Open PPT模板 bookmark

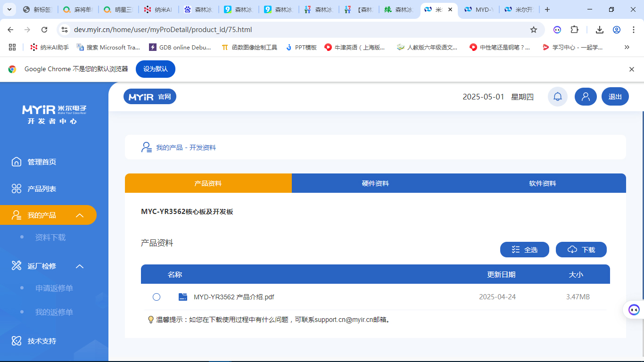click(301, 47)
